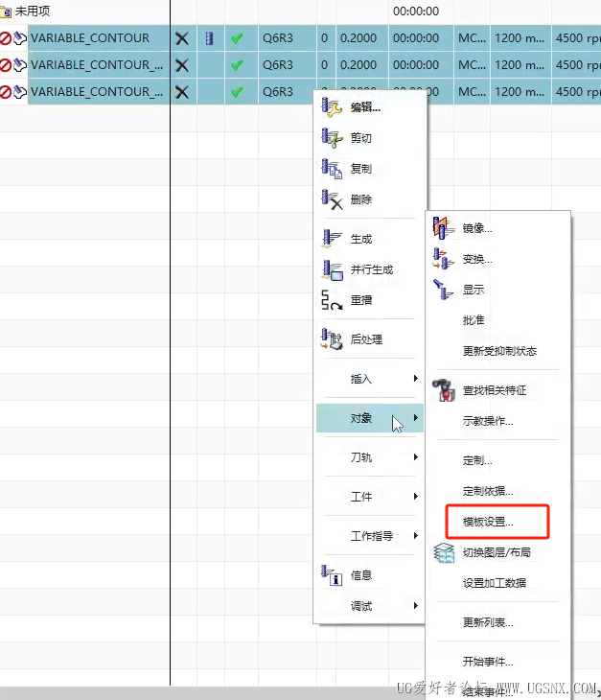Click the 未用项 folder icon
Viewport: 601px width, 700px height.
[6, 12]
